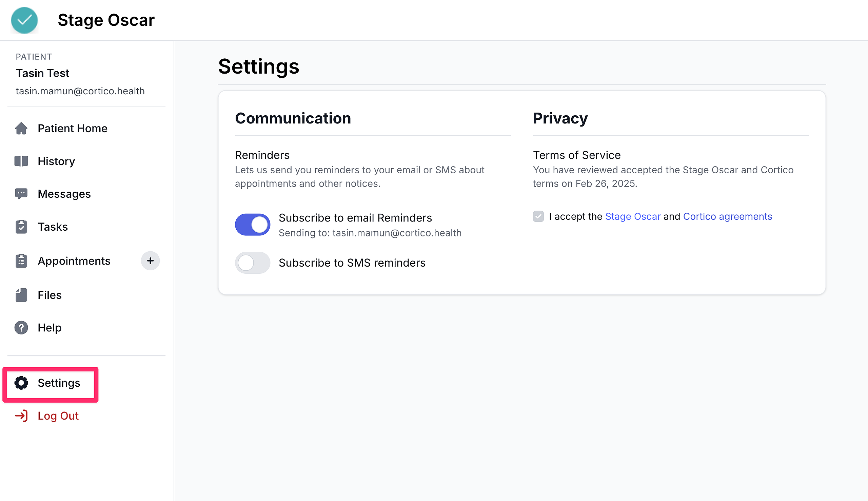Disable the email Reminders toggle
868x501 pixels.
tap(252, 225)
